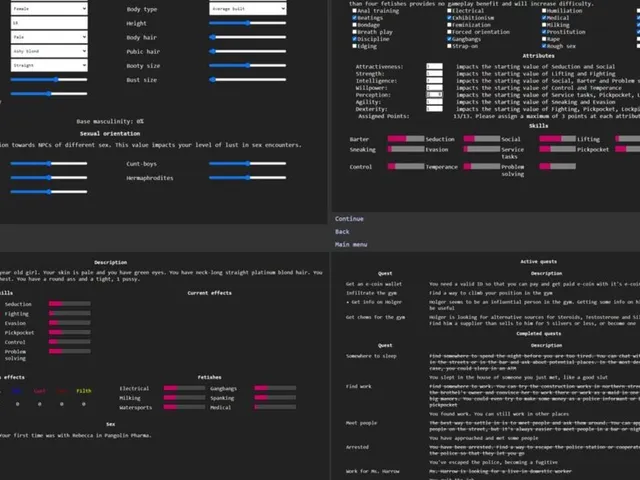Select the 'Somewhere to sleep' completed quest
The height and width of the screenshot is (480, 640).
pyautogui.click(x=371, y=356)
